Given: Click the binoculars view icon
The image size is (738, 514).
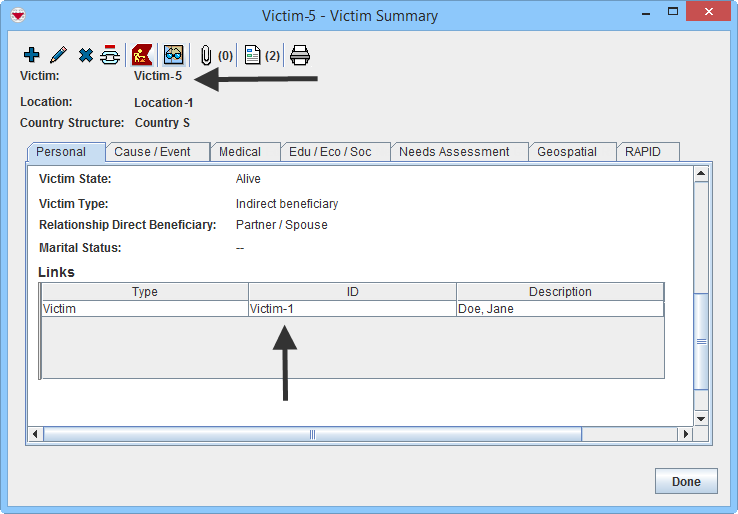Looking at the screenshot, I should coord(174,55).
